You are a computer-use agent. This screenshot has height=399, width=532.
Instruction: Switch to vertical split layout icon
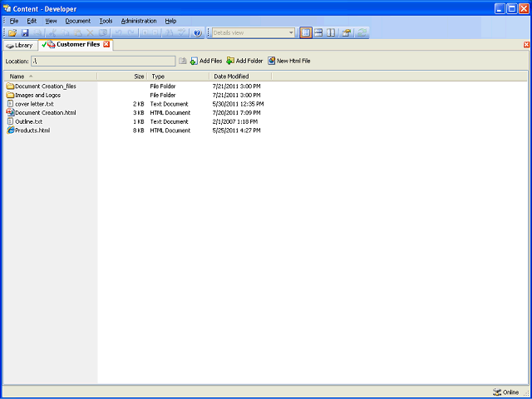331,33
